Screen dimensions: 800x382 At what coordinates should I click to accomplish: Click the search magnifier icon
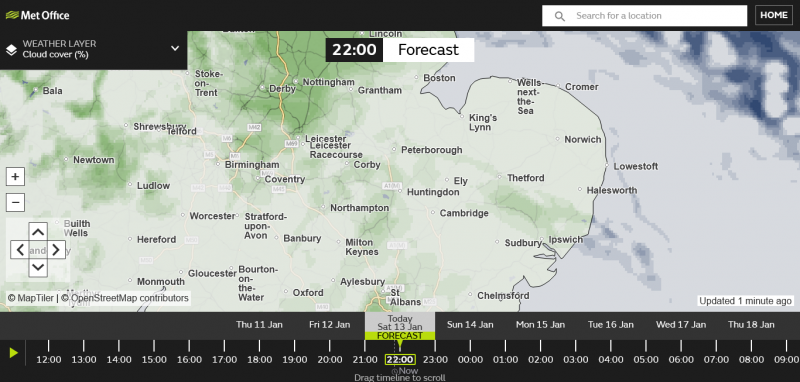[559, 16]
